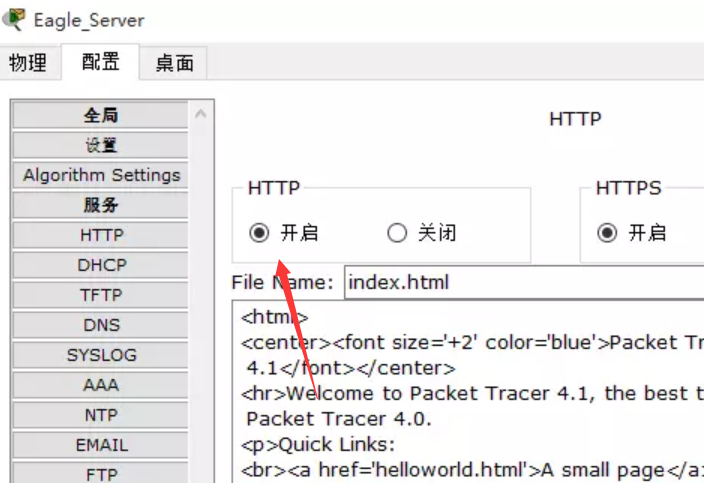This screenshot has height=483, width=704.
Task: Open the EMAIL service settings
Action: [101, 445]
